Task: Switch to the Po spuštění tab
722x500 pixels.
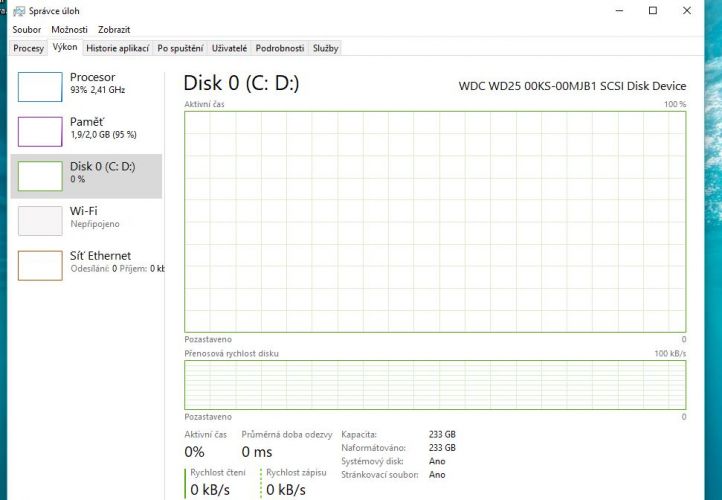Action: (180, 48)
